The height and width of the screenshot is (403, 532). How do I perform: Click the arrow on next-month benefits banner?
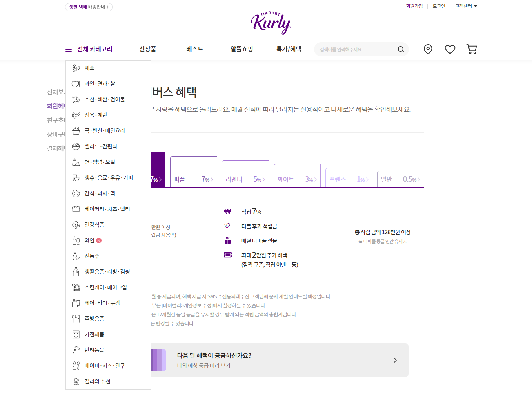tap(395, 360)
